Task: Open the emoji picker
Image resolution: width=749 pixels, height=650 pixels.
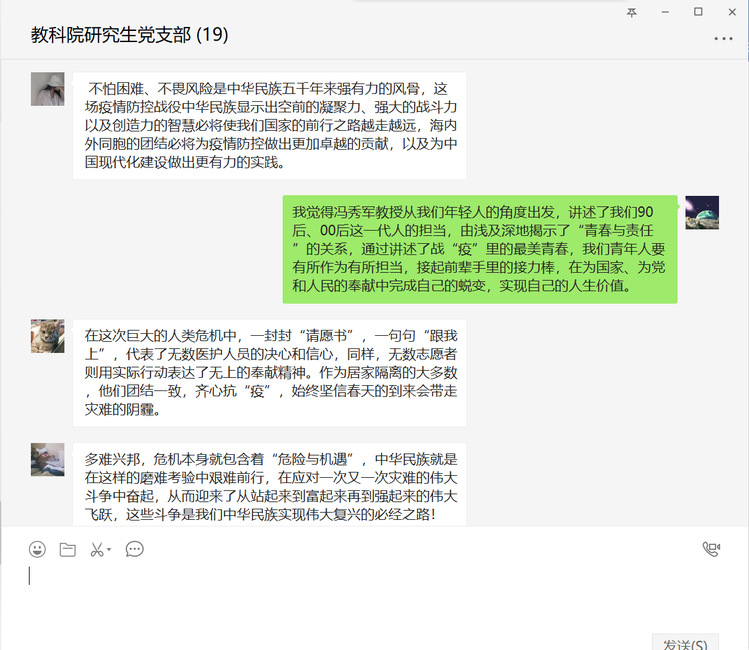Action: point(37,549)
